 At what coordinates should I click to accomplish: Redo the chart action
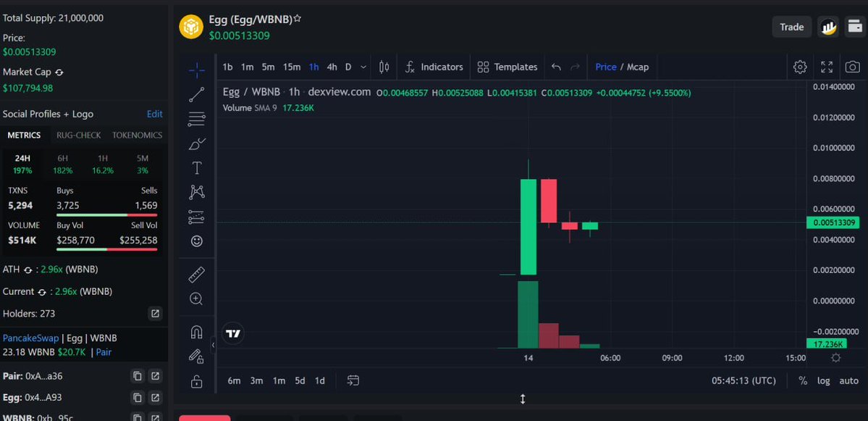coord(575,67)
